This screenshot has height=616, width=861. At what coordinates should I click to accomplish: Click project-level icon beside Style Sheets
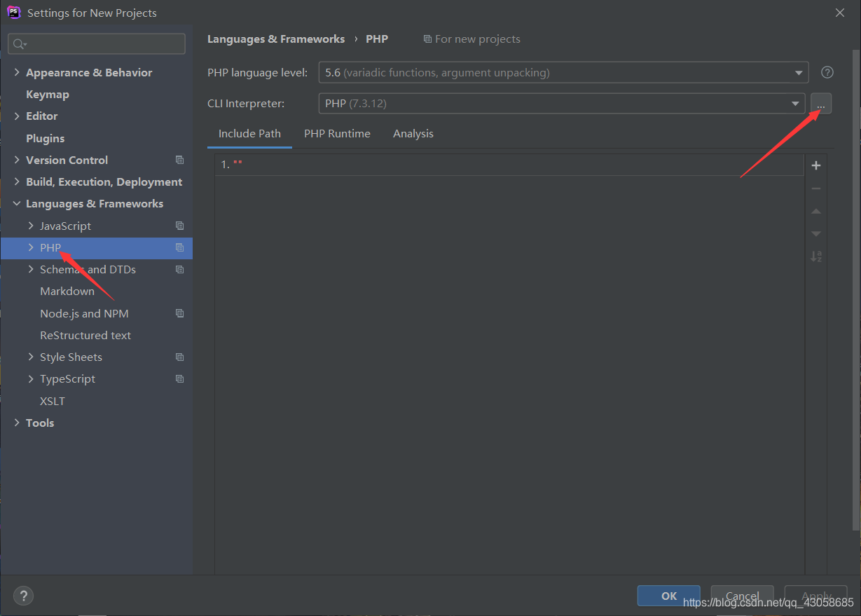180,357
